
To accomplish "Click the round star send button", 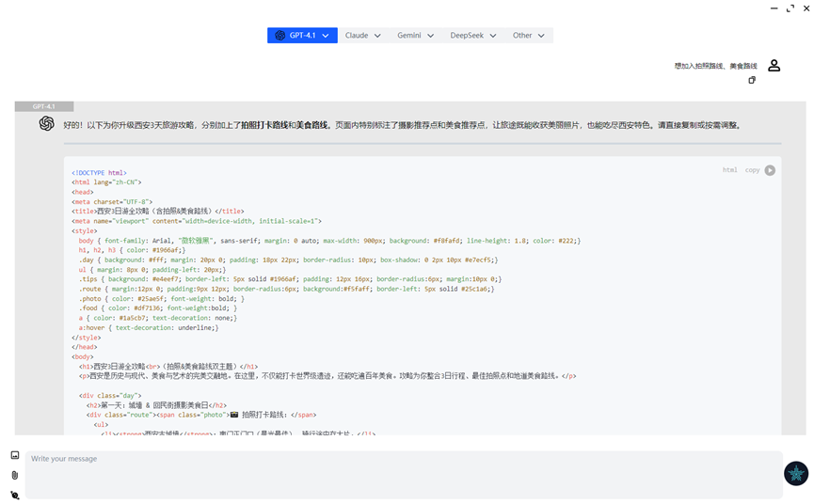I will coord(796,473).
